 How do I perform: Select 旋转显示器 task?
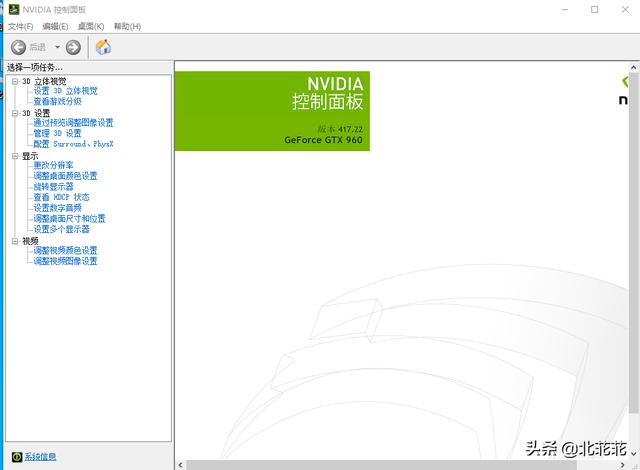53,186
